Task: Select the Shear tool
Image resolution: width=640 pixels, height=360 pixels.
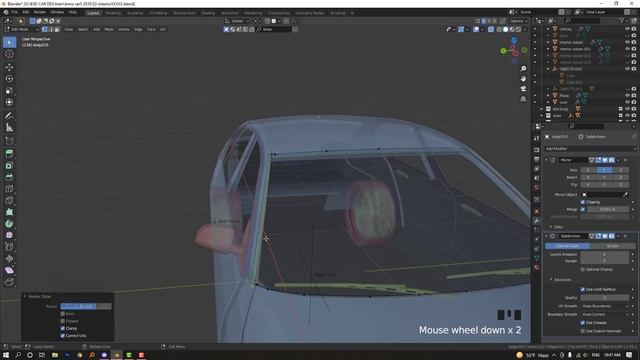Action: (9, 270)
